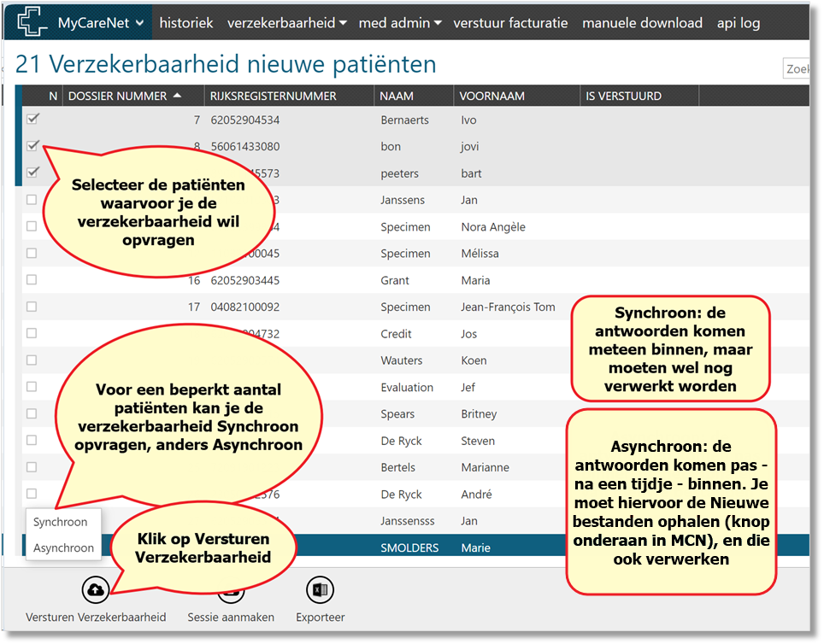
Task: Open the api log menu item
Action: point(739,23)
